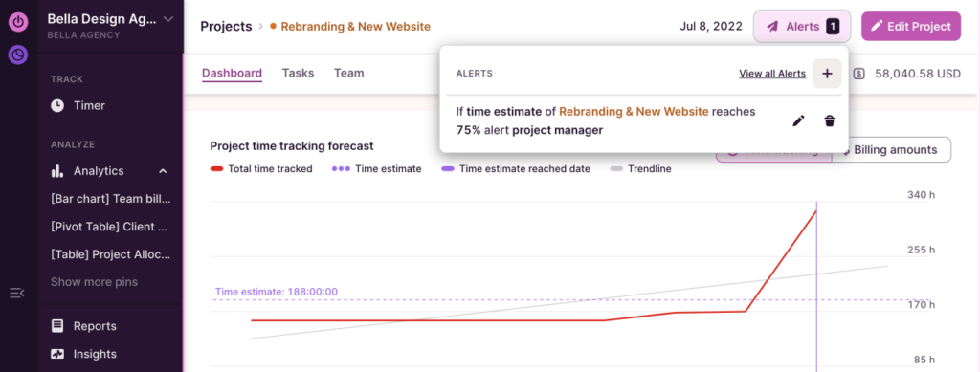Viewport: 980px width, 372px height.
Task: Add a new alert with the plus icon
Action: coord(827,74)
